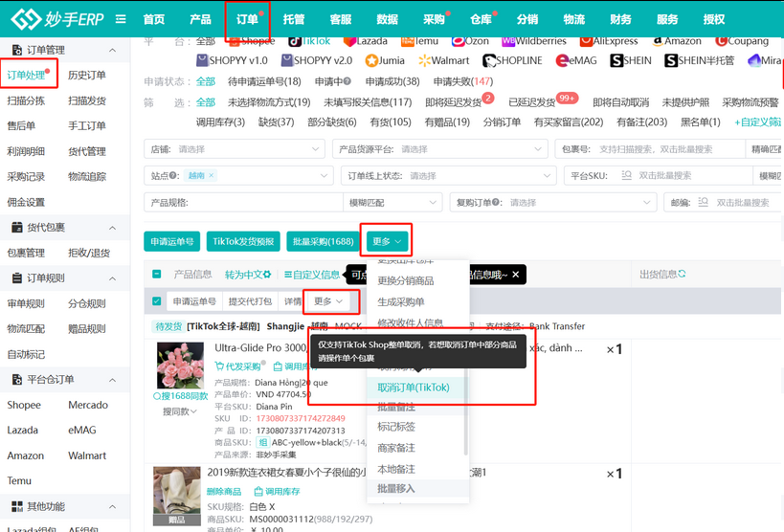Click the 邮编 batch search icon
784x532 pixels.
pos(703,203)
